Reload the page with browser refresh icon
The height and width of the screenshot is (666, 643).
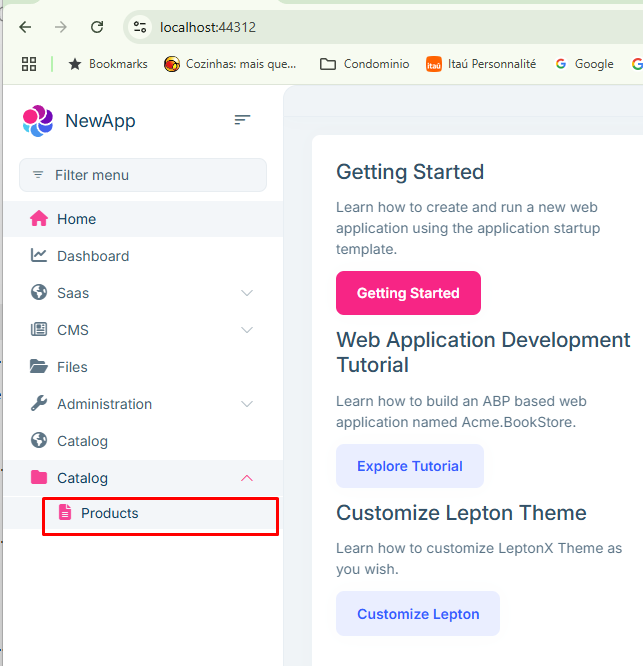[97, 27]
